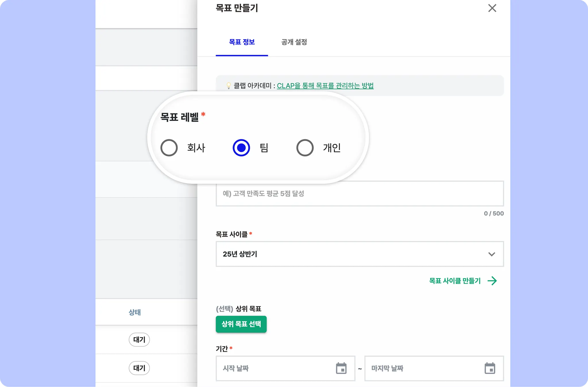Click the lightbulb icon in 클랩 아카데미 banner
Image resolution: width=588 pixels, height=387 pixels.
pos(229,86)
